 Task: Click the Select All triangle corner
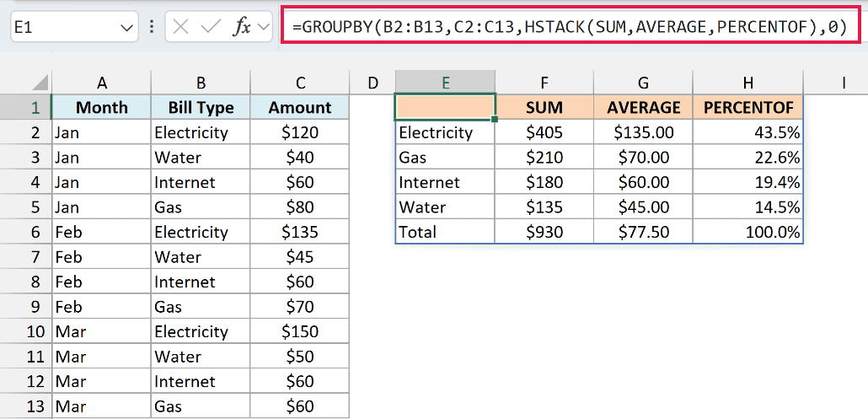pyautogui.click(x=40, y=83)
